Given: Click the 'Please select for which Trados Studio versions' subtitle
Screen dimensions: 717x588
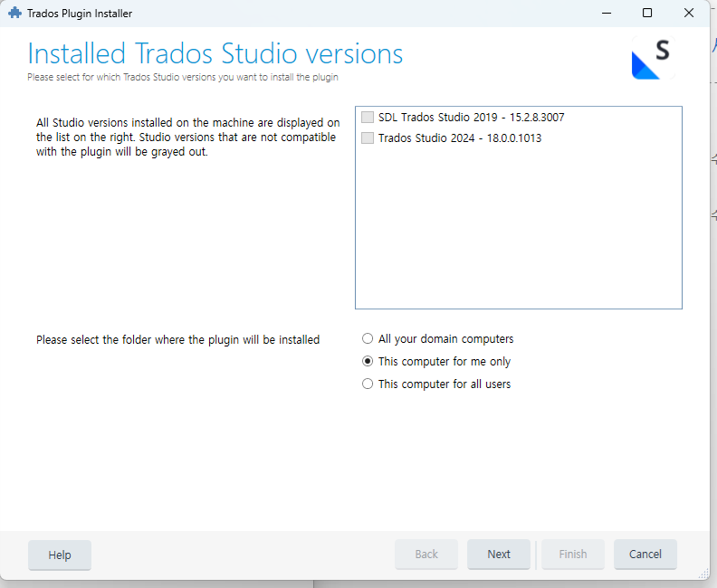Looking at the screenshot, I should 183,77.
